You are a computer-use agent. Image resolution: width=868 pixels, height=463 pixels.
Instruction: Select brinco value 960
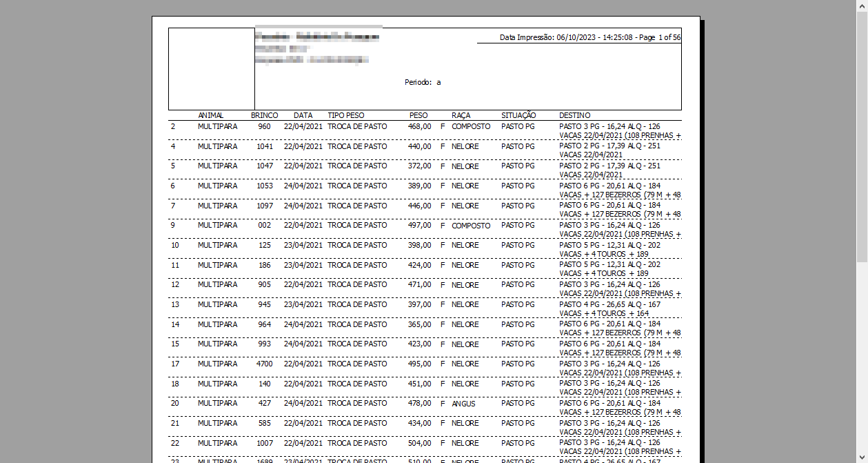pyautogui.click(x=265, y=126)
